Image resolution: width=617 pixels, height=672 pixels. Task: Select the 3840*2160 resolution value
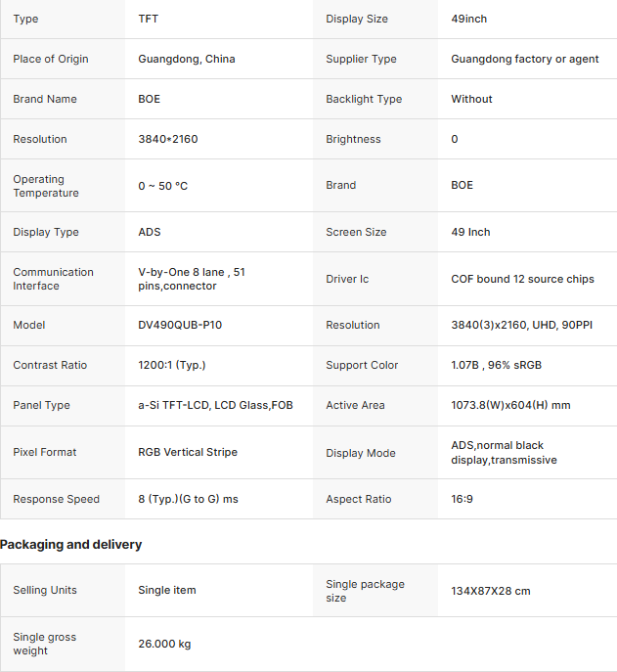point(168,139)
